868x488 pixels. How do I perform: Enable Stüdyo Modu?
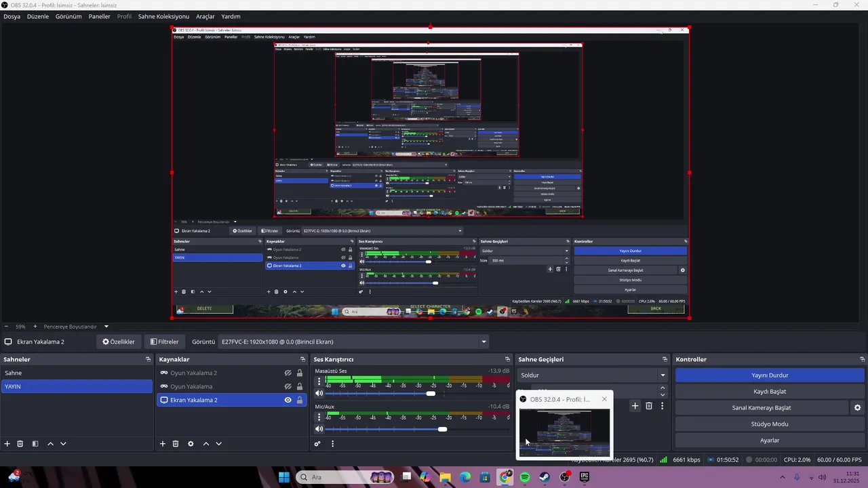click(770, 424)
